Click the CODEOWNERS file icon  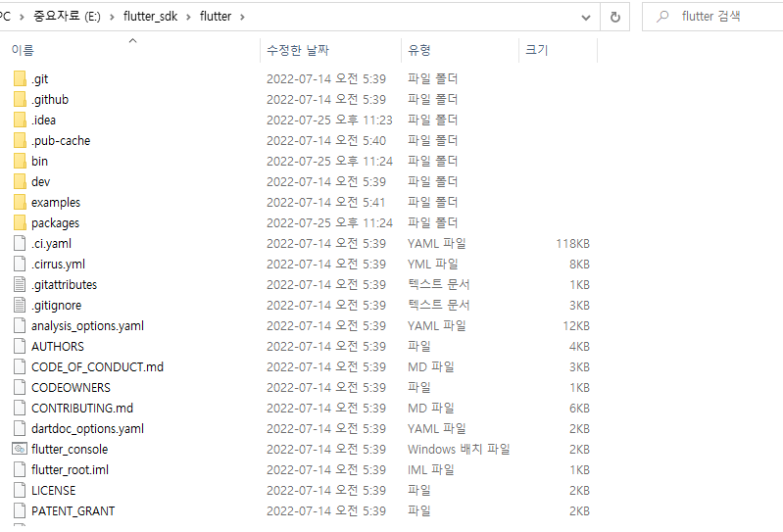20,387
